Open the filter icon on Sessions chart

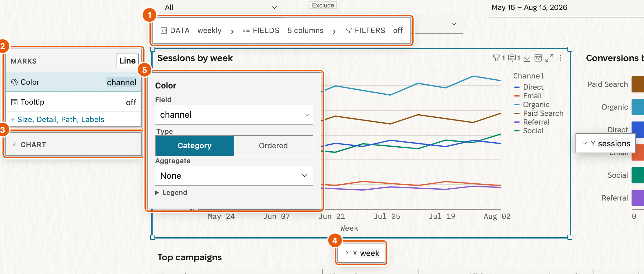[496, 58]
